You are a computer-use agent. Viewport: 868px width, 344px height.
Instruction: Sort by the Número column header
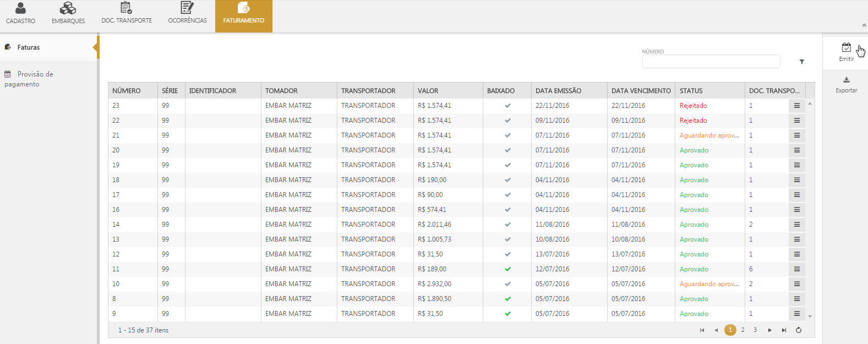[x=133, y=91]
